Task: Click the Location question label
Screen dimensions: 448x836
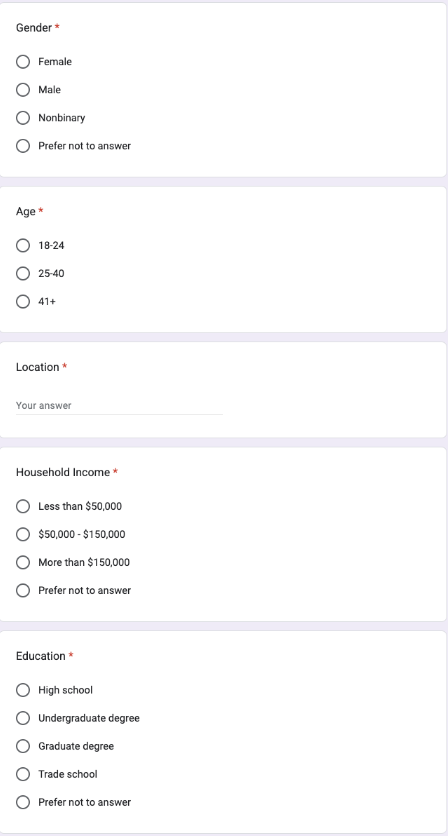Action: 37,367
